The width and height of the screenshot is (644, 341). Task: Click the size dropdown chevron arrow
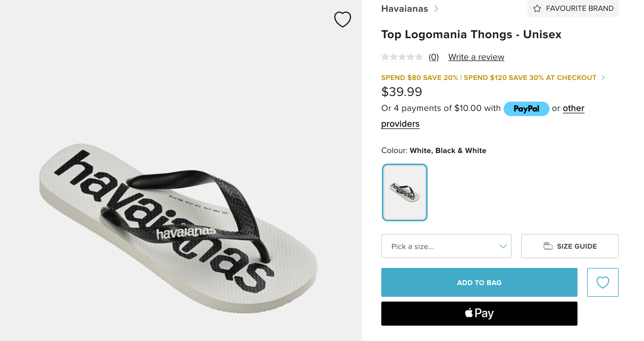click(503, 246)
